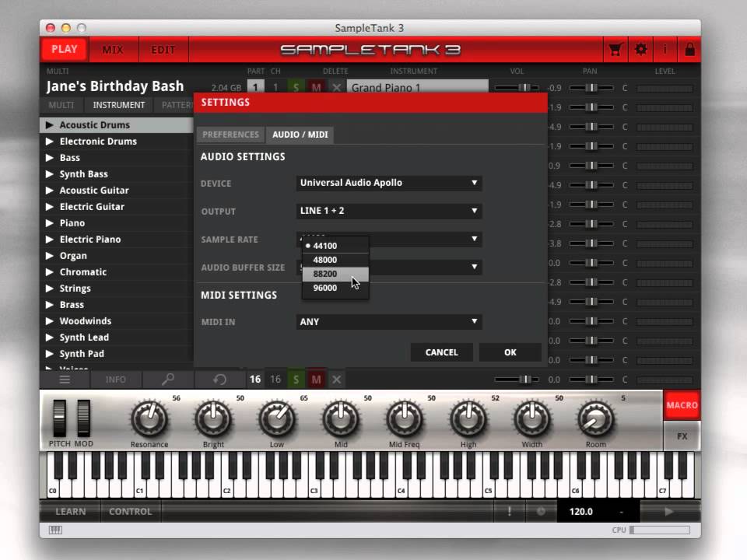Viewport: 747px width, 560px height.
Task: Toggle the virtual keyboard icon at bottom left
Action: [x=55, y=530]
